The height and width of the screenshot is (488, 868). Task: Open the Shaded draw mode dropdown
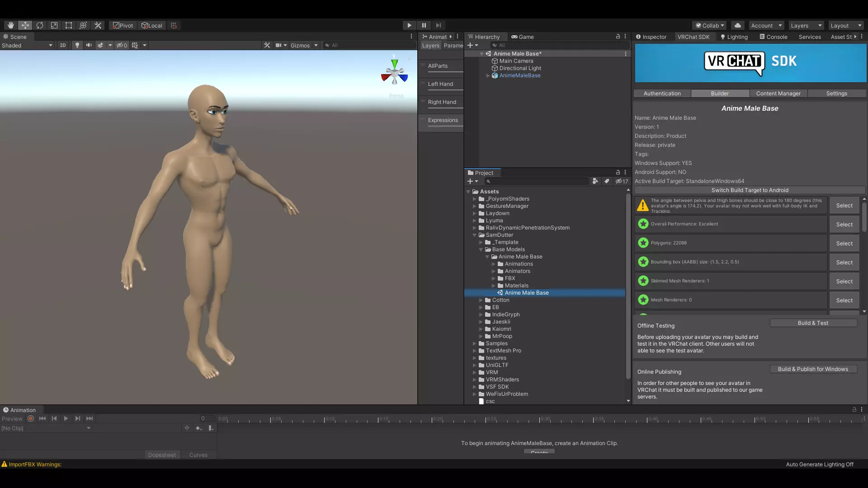pyautogui.click(x=27, y=45)
